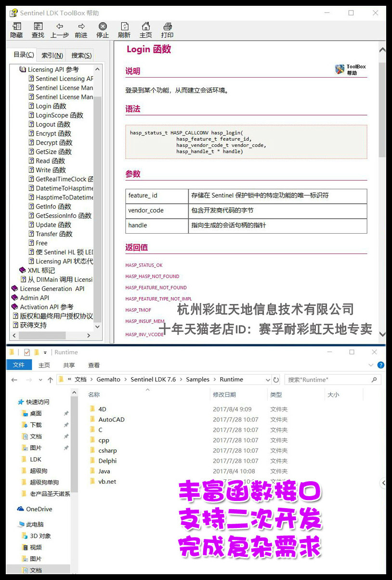This screenshot has height=580, width=392.
Task: Refresh the Runtime folder view
Action: pyautogui.click(x=276, y=380)
